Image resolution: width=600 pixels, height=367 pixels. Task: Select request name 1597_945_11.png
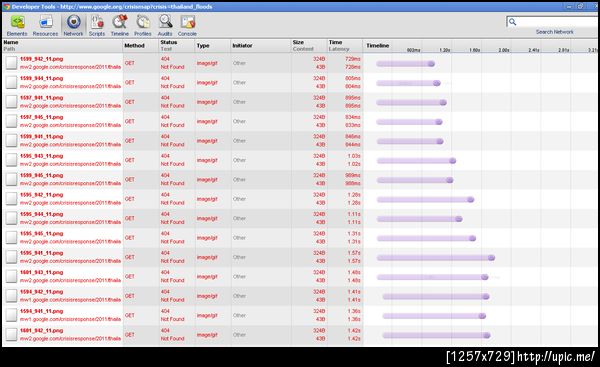point(41,117)
